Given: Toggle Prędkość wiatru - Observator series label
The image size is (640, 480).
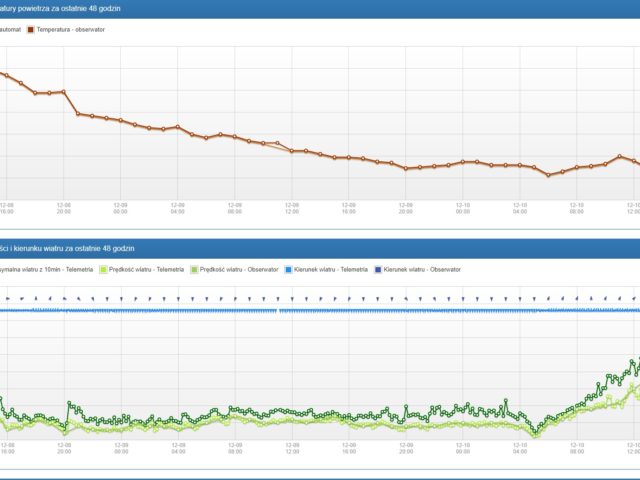Looking at the screenshot, I should (x=238, y=269).
